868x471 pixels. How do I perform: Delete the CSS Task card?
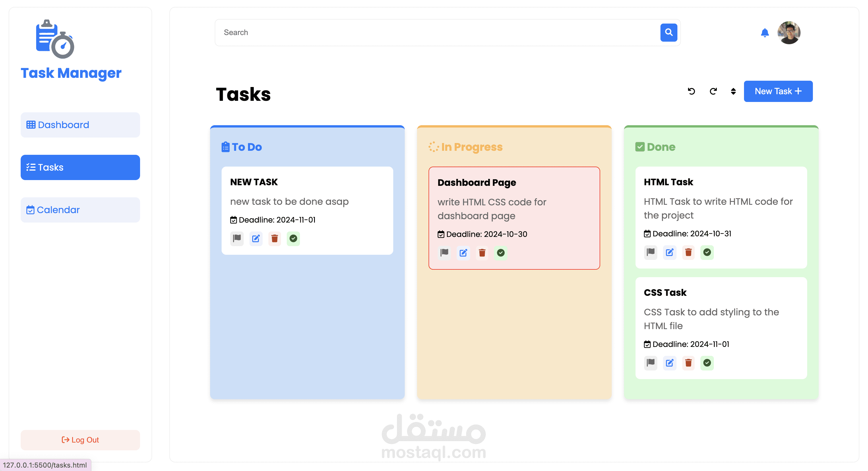pyautogui.click(x=688, y=363)
